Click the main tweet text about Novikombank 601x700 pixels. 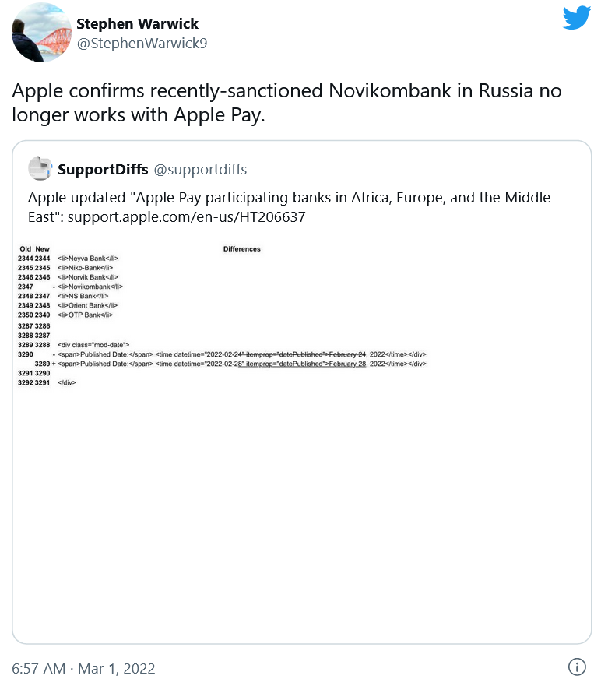point(286,101)
